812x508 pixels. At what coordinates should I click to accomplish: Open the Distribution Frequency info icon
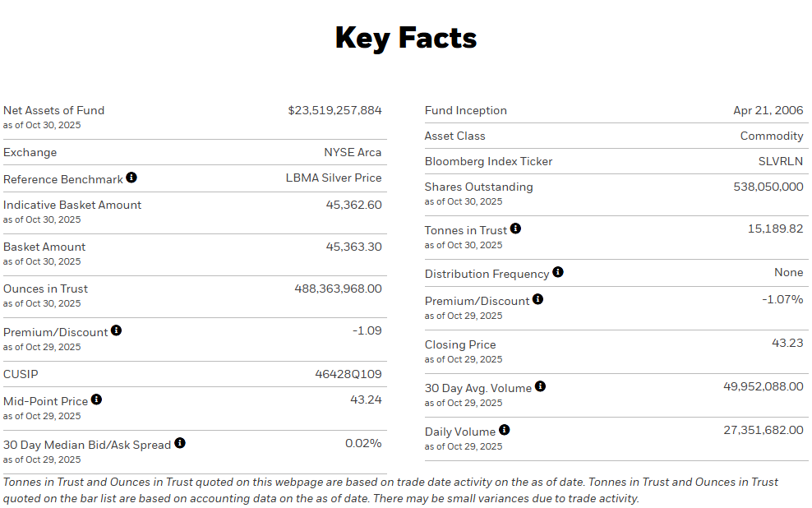click(558, 272)
